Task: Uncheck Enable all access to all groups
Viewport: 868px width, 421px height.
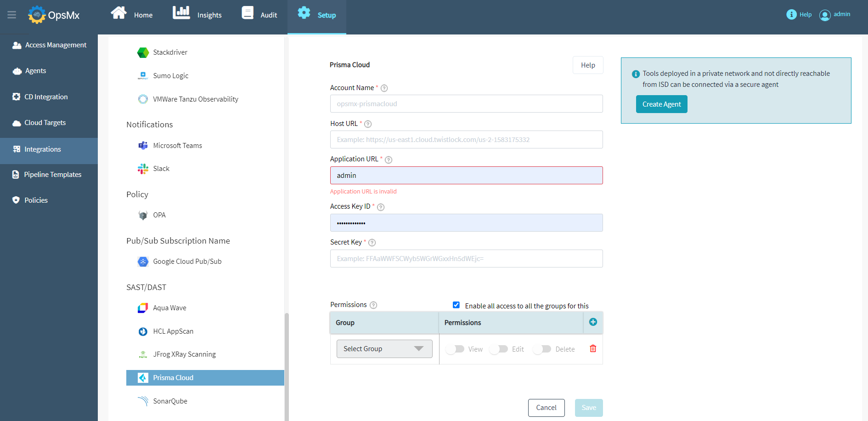Action: [x=456, y=305]
